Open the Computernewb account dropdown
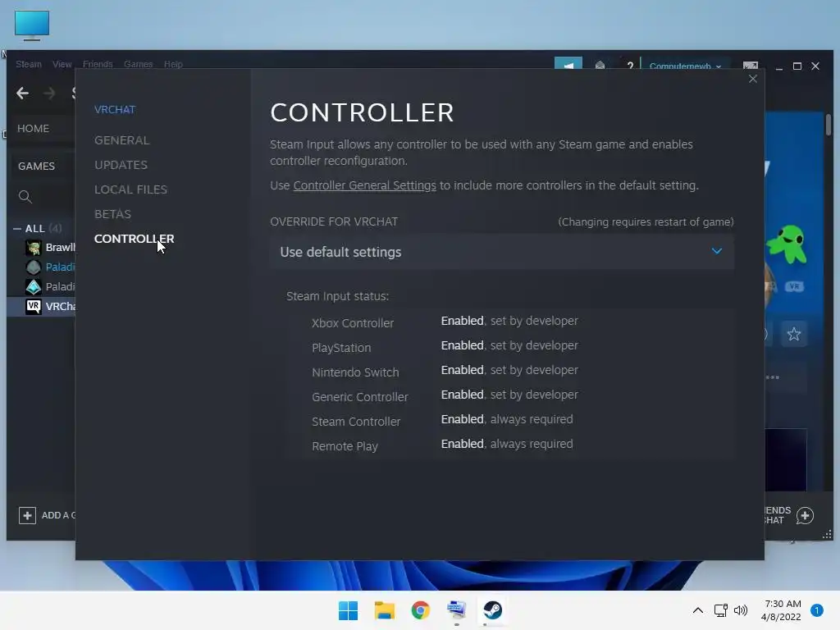840x630 pixels. [x=685, y=66]
